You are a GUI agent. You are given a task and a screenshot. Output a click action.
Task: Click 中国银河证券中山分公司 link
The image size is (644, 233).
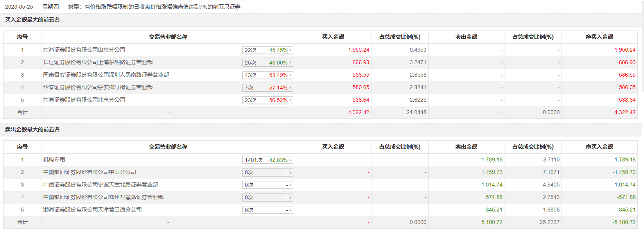(x=90, y=172)
